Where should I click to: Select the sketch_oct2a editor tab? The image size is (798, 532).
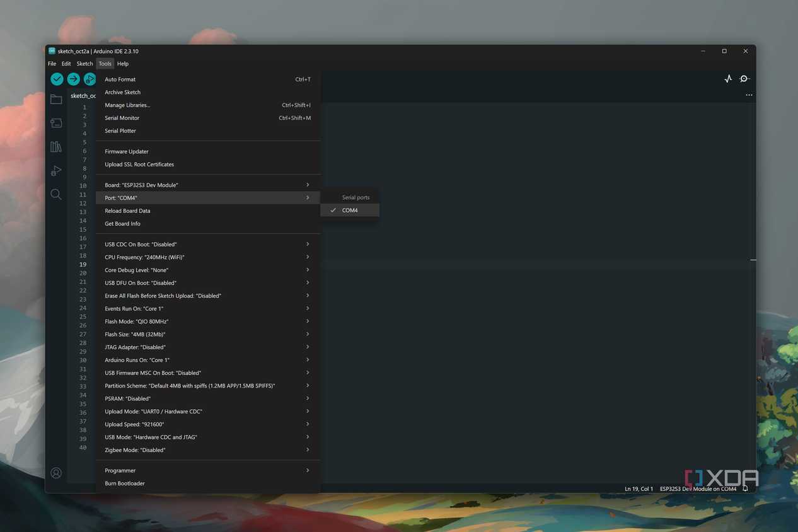[x=83, y=96]
